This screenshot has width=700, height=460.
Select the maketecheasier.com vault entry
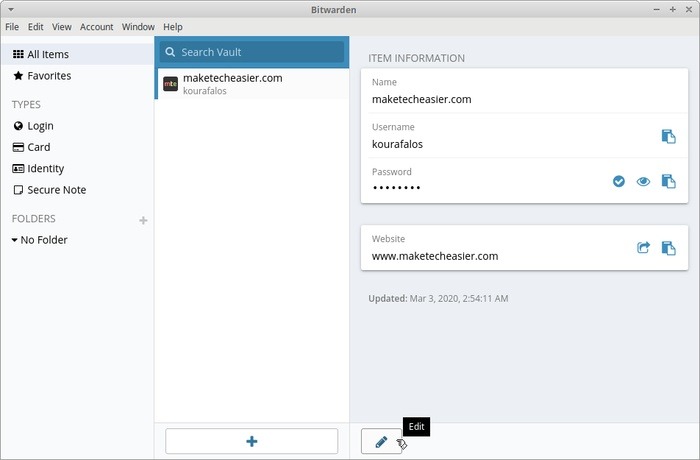pos(252,84)
